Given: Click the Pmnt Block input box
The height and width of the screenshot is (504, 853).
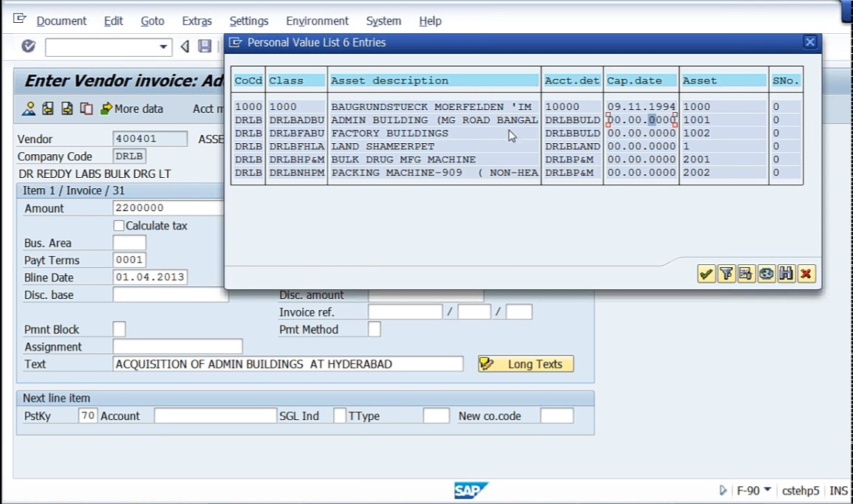Looking at the screenshot, I should pyautogui.click(x=119, y=329).
